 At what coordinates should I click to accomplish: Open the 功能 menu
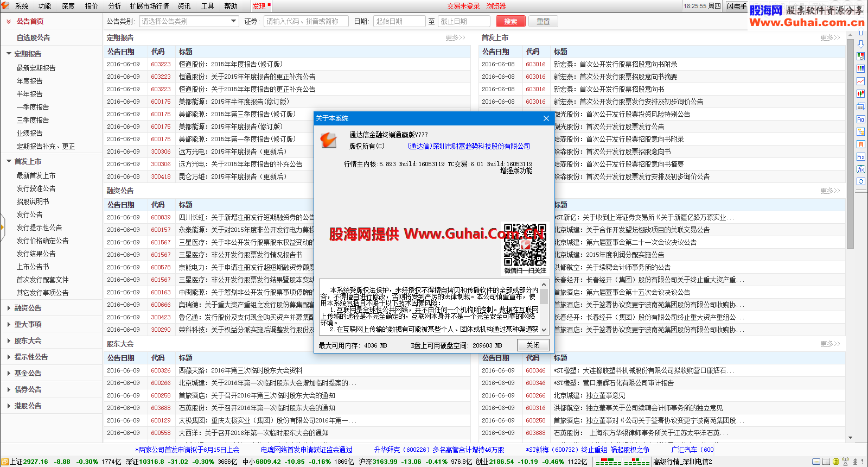(44, 6)
